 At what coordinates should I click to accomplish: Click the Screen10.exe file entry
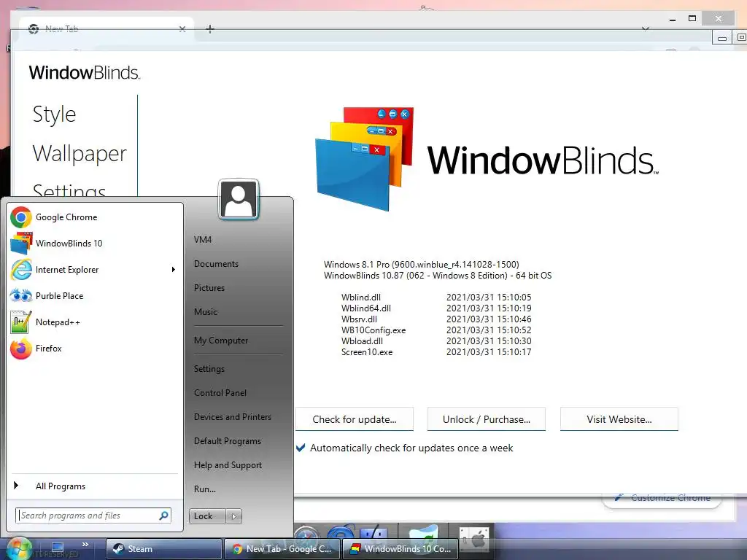[367, 352]
